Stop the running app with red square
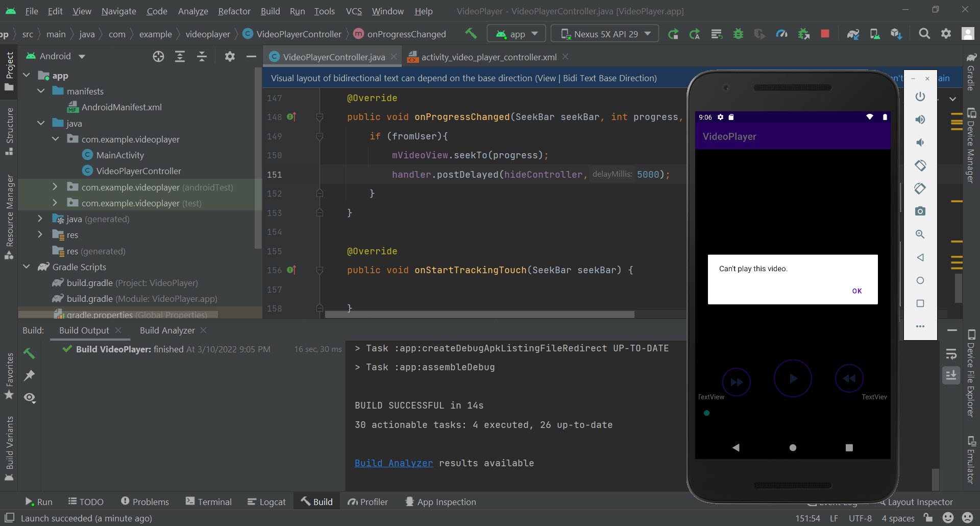The image size is (980, 526). pyautogui.click(x=825, y=34)
